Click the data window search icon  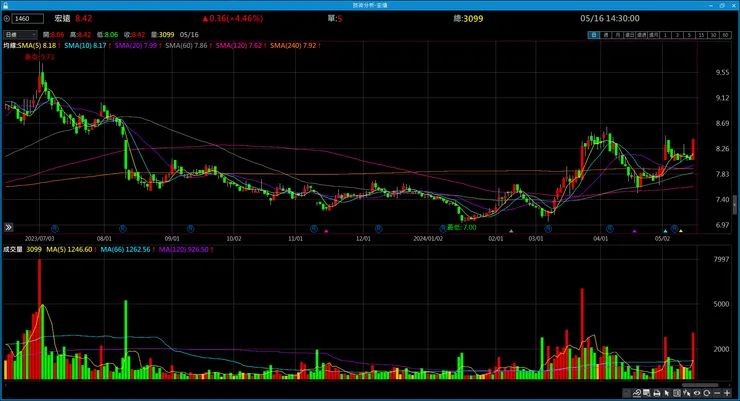[x=647, y=393]
